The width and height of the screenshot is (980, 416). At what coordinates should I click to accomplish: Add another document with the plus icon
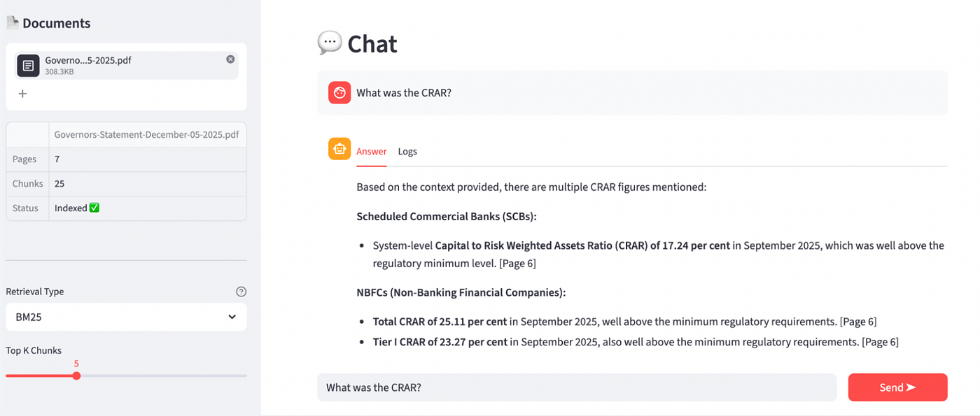pyautogui.click(x=22, y=94)
